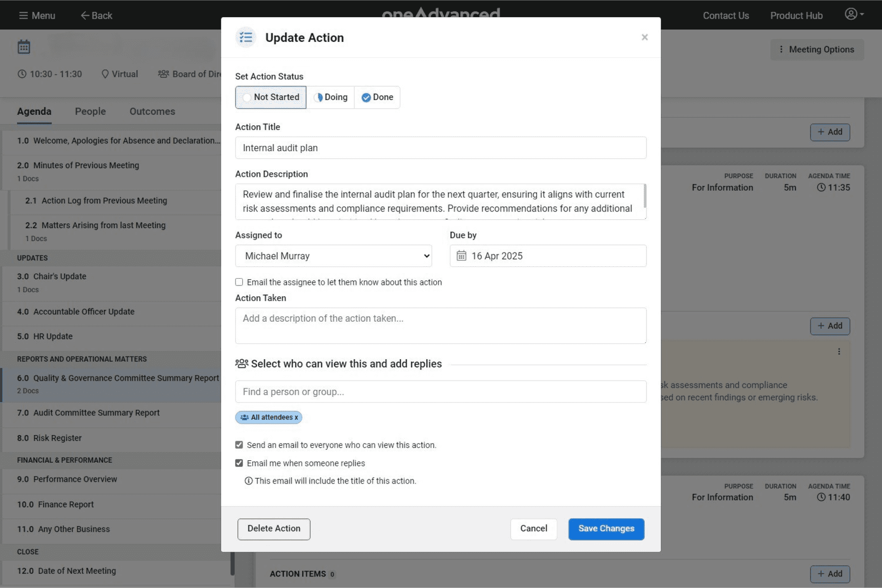The image size is (882, 588).
Task: Click the Save Changes button
Action: click(x=606, y=529)
